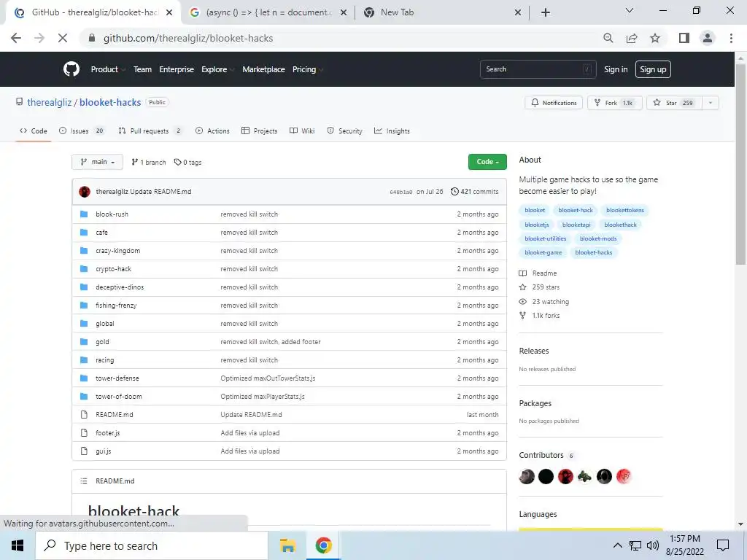
Task: Go to the Actions tab
Action: coord(212,131)
